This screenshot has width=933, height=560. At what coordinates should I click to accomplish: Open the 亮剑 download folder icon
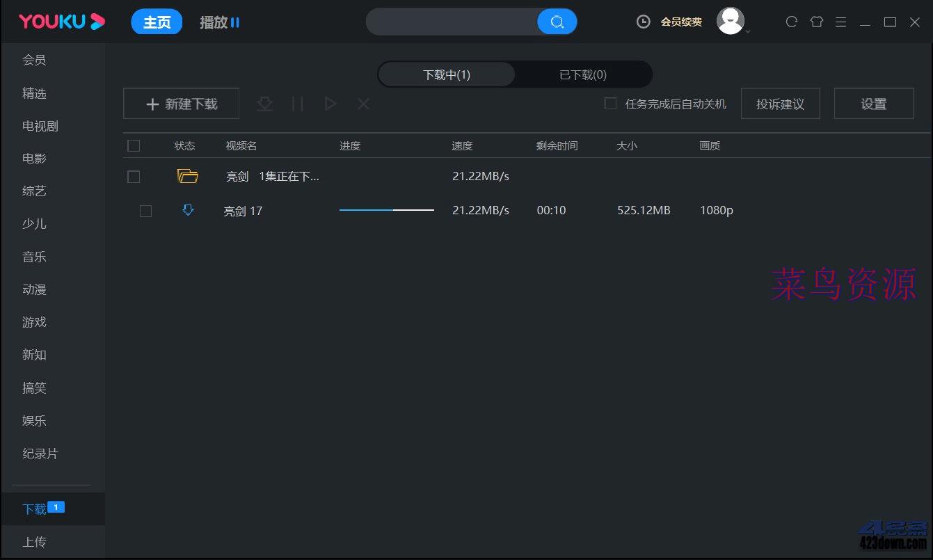pos(187,175)
